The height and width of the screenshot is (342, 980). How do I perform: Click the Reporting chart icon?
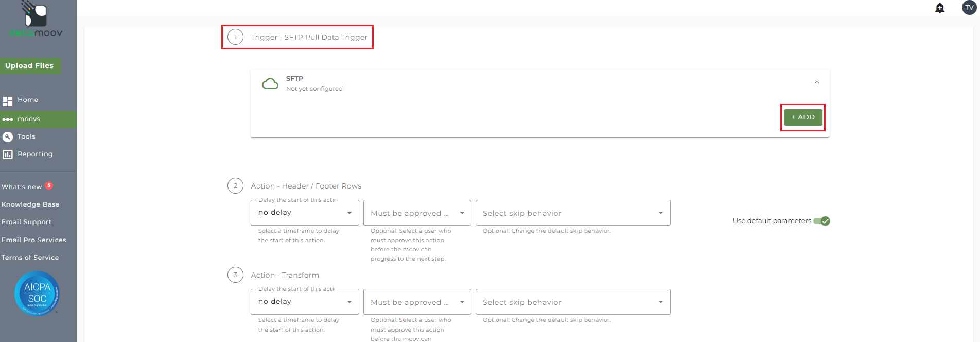(8, 155)
